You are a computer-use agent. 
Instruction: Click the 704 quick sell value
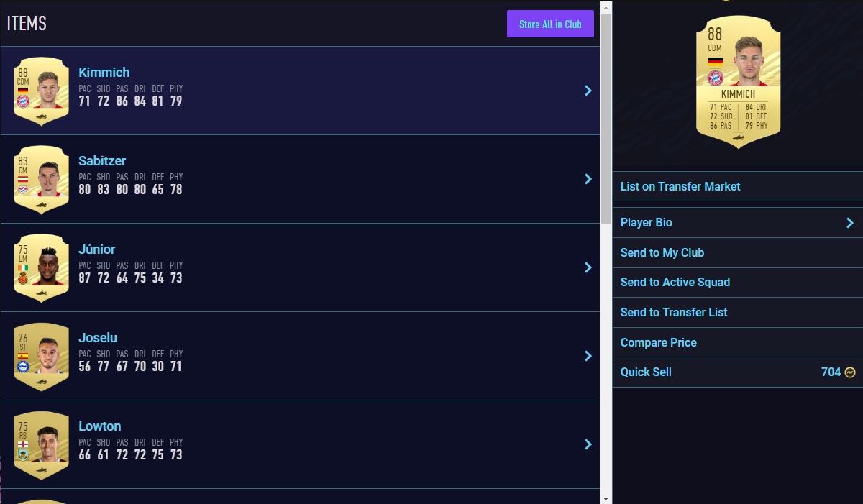(831, 372)
